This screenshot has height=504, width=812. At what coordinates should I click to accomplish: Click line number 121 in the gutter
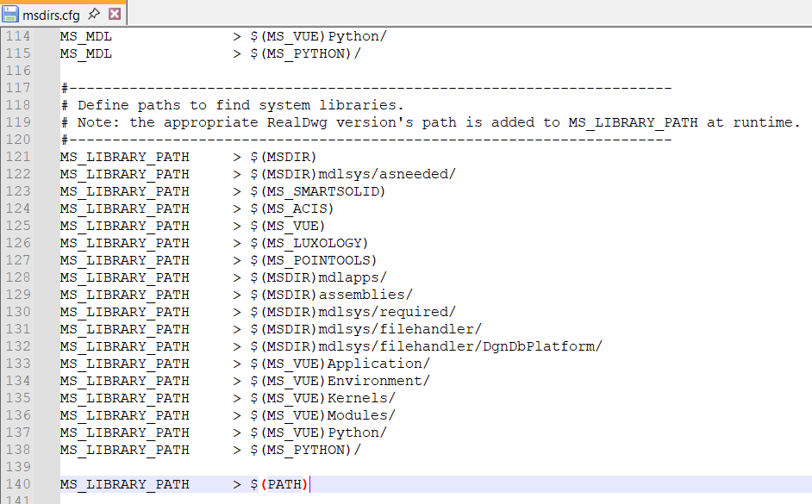[x=17, y=157]
